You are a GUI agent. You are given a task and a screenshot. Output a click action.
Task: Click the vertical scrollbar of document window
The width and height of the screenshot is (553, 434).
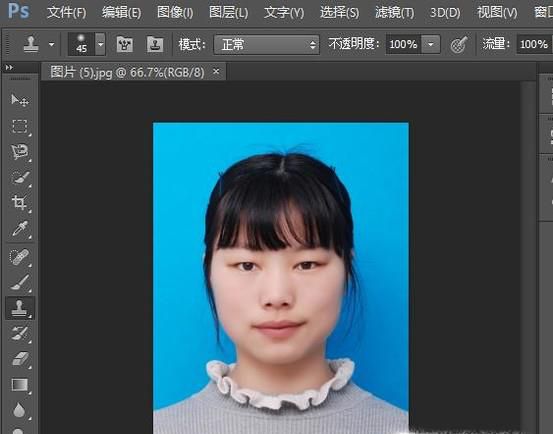[x=528, y=257]
